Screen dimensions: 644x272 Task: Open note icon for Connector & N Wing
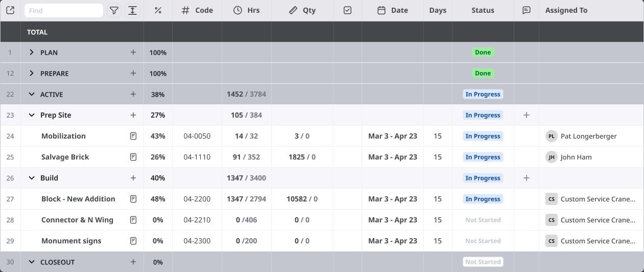tap(133, 220)
